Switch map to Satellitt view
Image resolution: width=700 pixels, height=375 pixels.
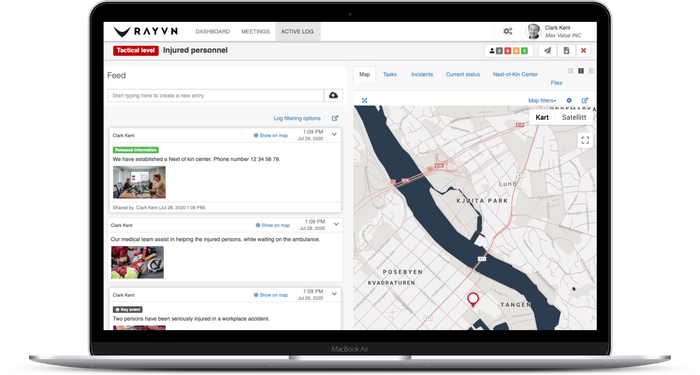(574, 117)
